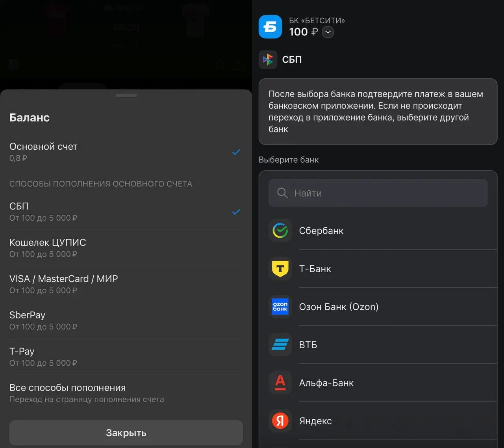Choose СБП deposit method

(x=126, y=212)
